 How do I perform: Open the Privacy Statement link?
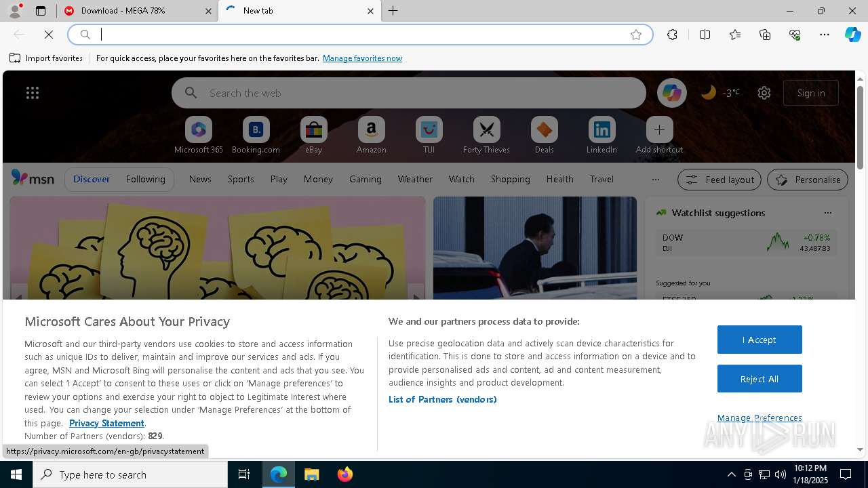(106, 423)
